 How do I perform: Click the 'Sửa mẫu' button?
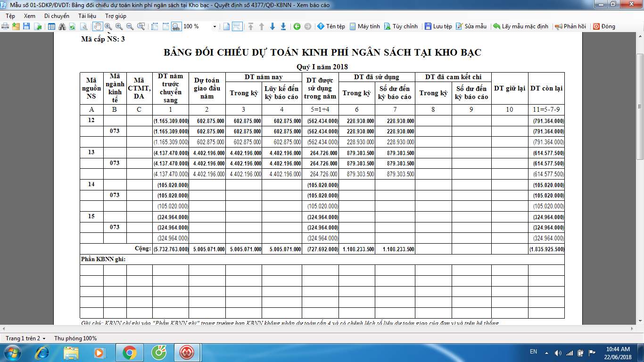tap(471, 26)
